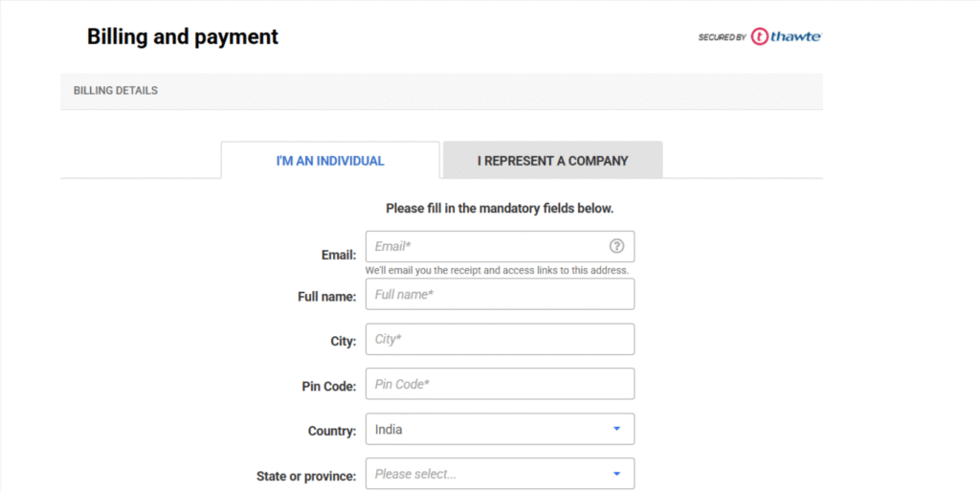
Task: Place cursor in Pin Code field
Action: (x=500, y=384)
